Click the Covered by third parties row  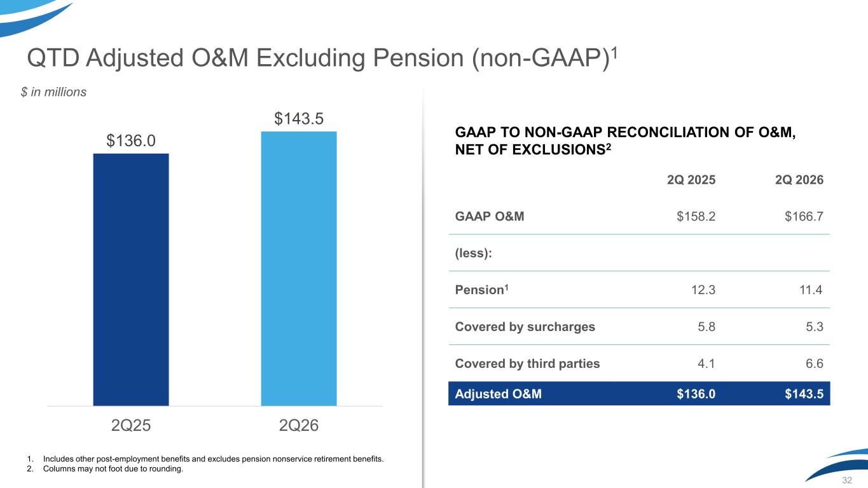coord(639,363)
